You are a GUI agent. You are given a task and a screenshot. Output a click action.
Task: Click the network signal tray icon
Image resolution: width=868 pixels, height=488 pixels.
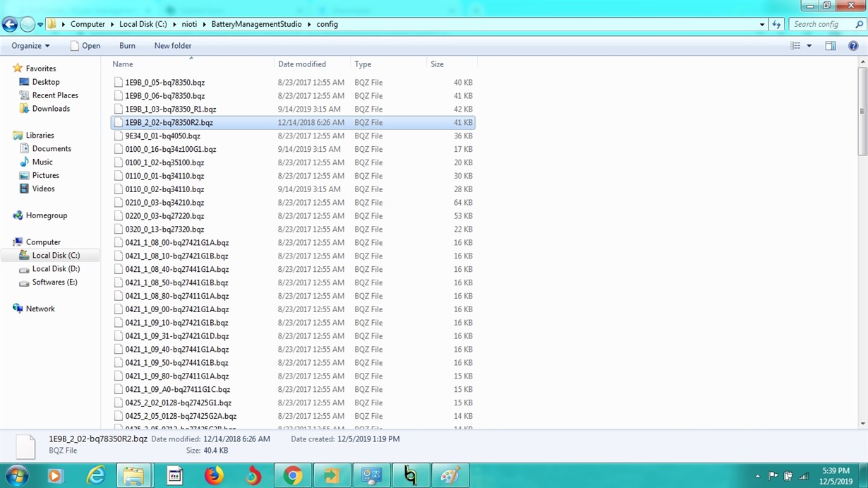pyautogui.click(x=804, y=477)
